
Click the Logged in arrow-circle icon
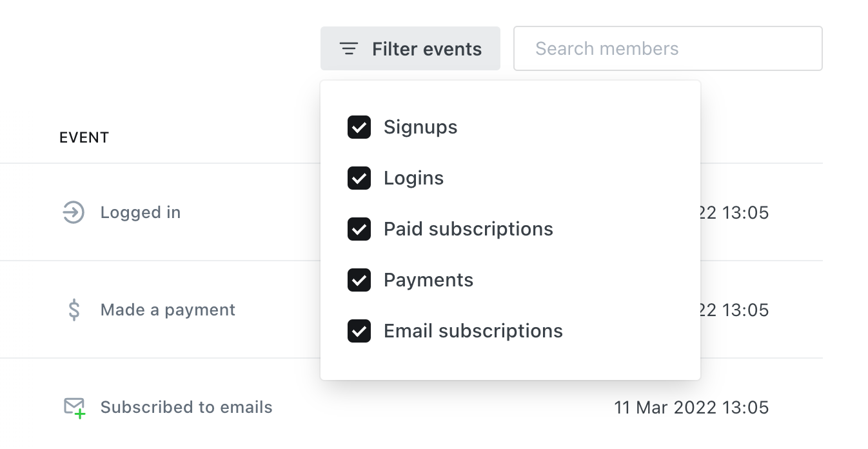point(74,212)
